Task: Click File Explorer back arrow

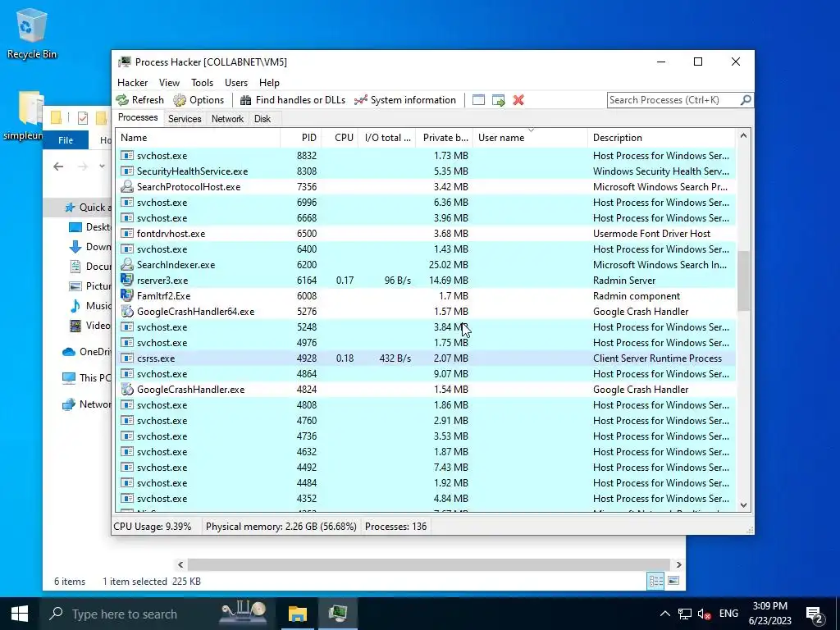Action: pyautogui.click(x=58, y=167)
